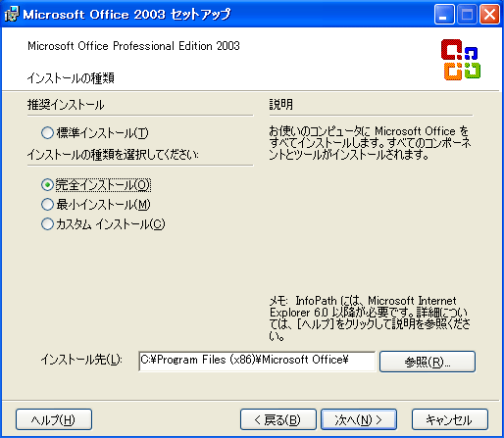Minimize the Office 2003 setup window
The height and width of the screenshot is (438, 504).
pyautogui.click(x=444, y=15)
